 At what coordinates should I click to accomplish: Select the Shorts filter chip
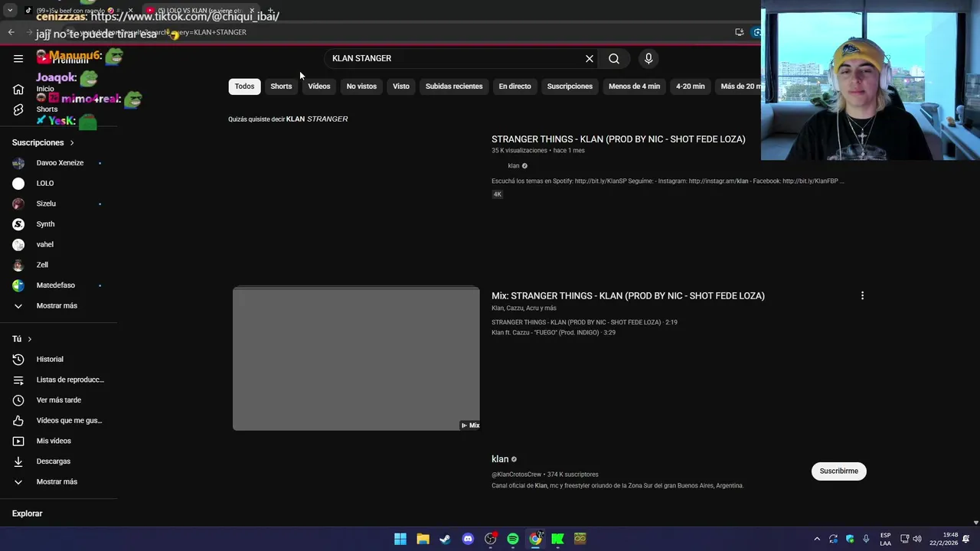point(281,86)
